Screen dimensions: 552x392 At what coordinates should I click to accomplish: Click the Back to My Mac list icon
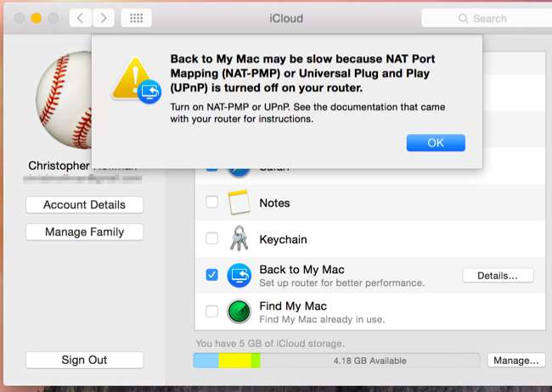point(239,276)
